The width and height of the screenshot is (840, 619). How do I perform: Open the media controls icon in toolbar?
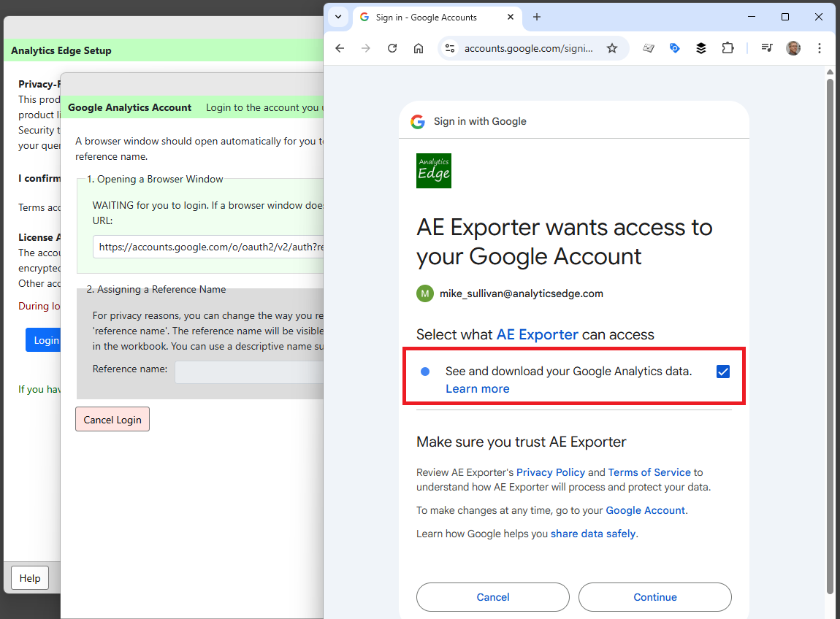click(767, 48)
